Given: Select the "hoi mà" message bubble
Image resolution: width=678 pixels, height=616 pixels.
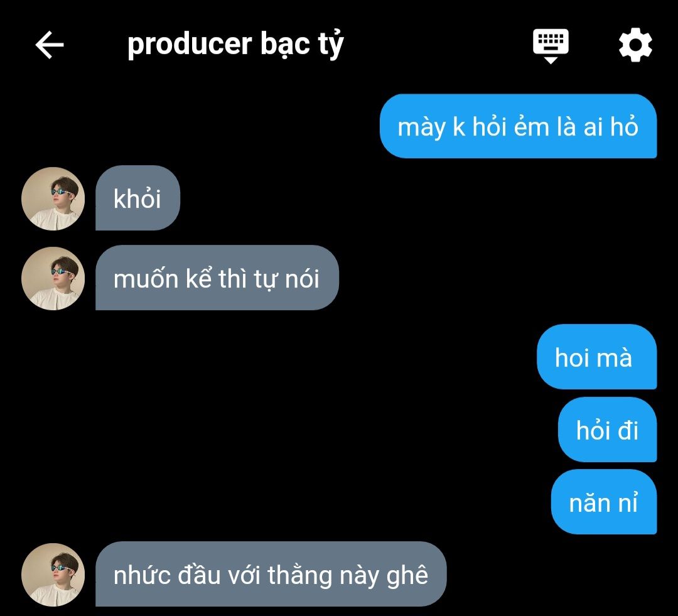Looking at the screenshot, I should pos(596,357).
